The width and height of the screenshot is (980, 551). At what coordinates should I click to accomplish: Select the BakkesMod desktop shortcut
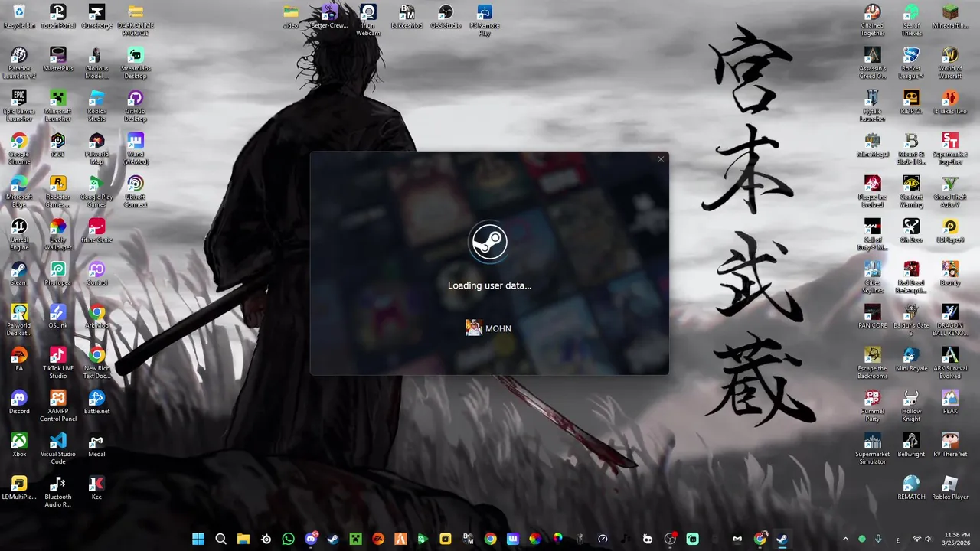click(x=407, y=17)
